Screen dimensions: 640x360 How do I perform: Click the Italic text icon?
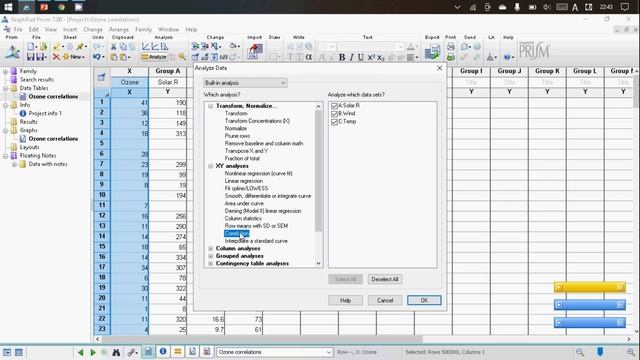351,57
